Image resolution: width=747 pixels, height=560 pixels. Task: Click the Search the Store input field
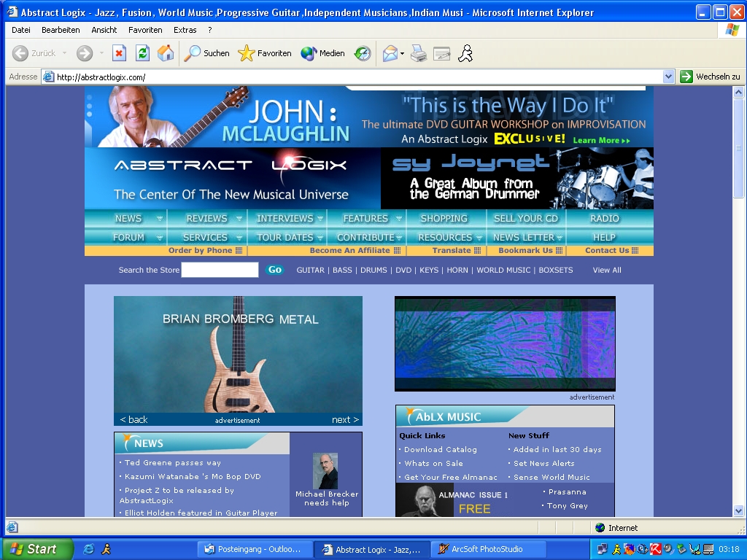220,270
